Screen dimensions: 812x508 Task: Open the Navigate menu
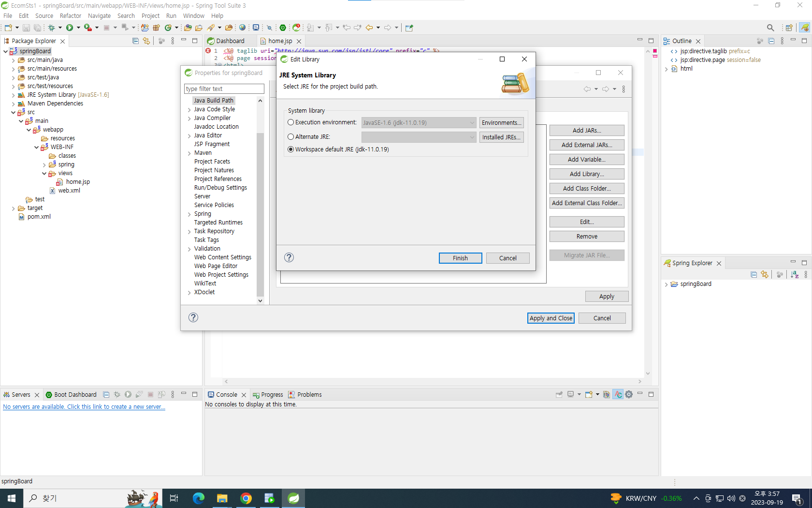99,16
